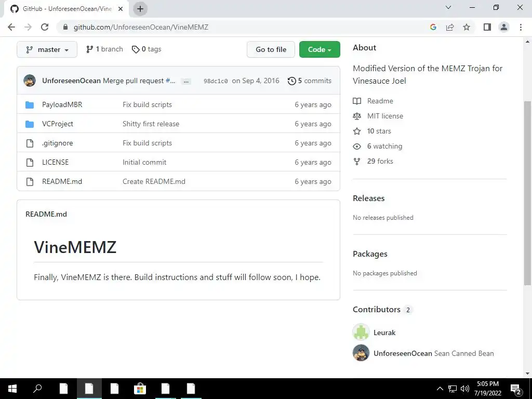Open the .gitignore file

[x=57, y=143]
